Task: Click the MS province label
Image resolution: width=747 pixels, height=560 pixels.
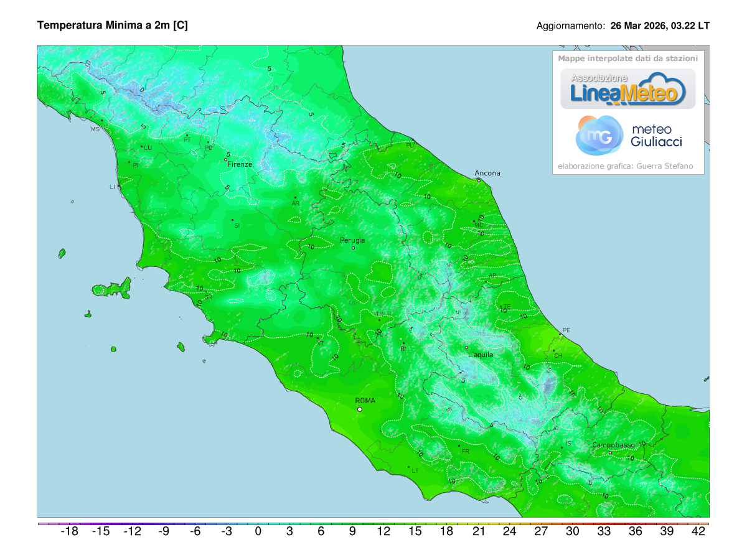Action: (x=95, y=129)
